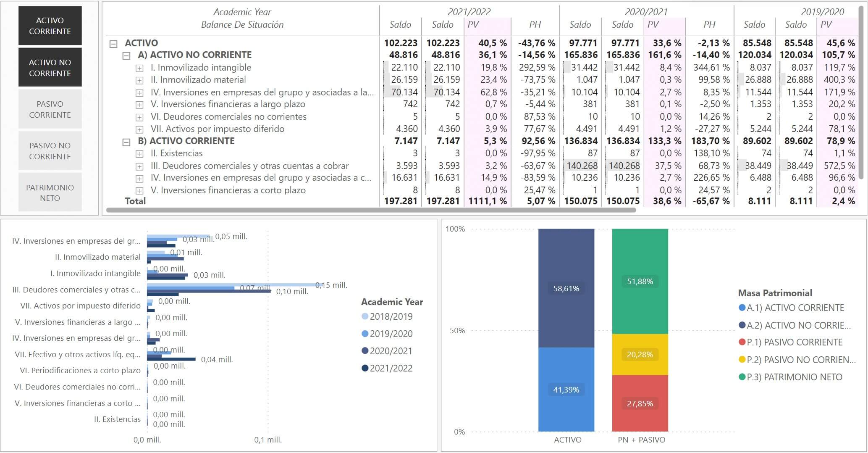Expand VII. Activos por impuesto diferido row

pos(139,130)
